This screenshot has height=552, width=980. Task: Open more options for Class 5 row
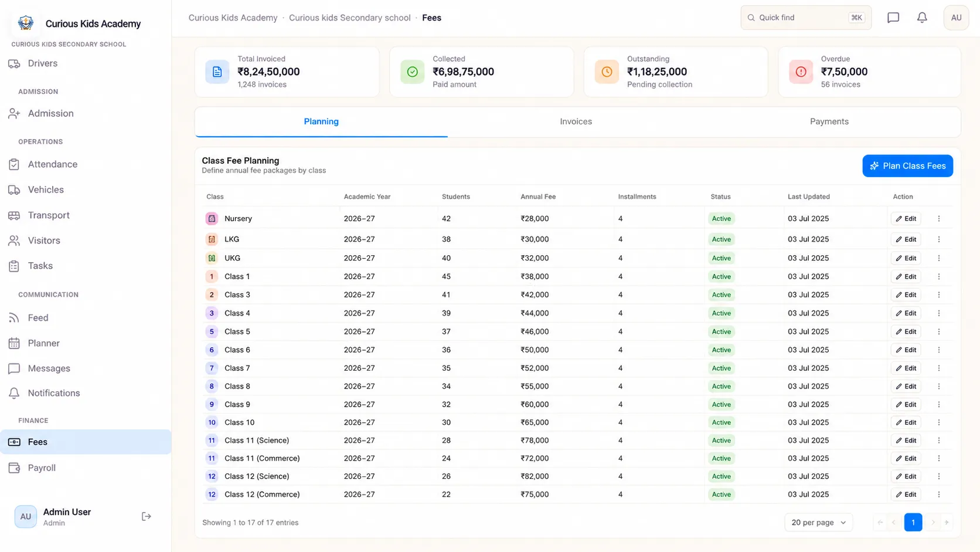coord(938,331)
